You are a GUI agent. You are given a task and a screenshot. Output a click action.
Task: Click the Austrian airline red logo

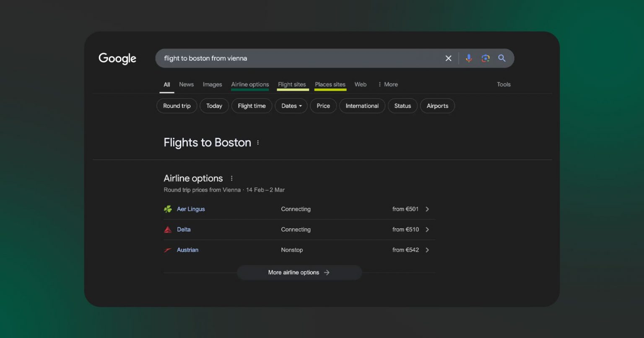pyautogui.click(x=168, y=250)
